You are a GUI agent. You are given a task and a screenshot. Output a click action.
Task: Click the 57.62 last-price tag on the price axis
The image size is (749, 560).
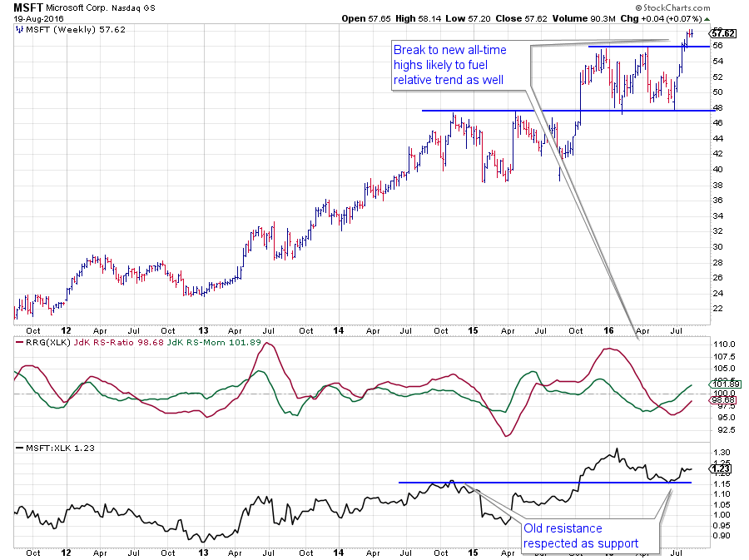pyautogui.click(x=723, y=33)
